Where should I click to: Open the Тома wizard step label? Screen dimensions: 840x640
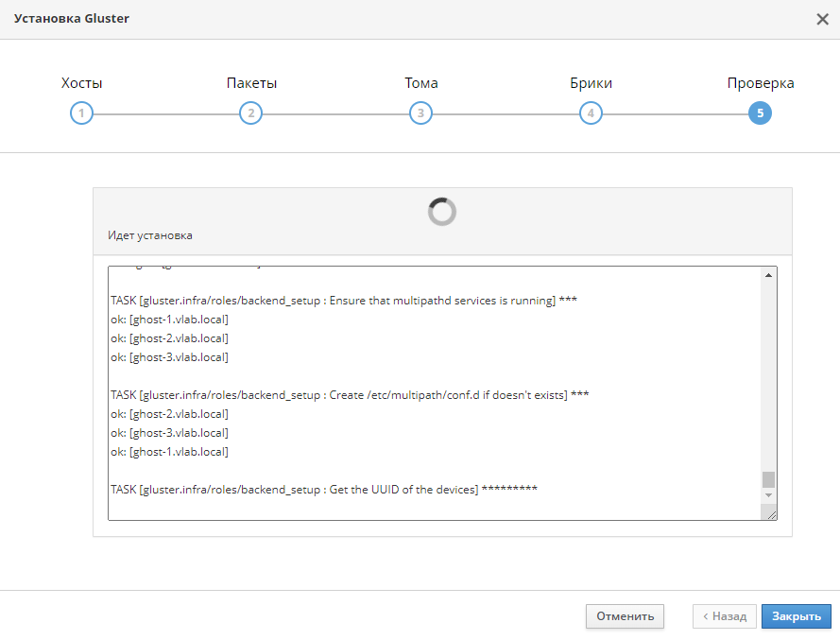coord(421,83)
